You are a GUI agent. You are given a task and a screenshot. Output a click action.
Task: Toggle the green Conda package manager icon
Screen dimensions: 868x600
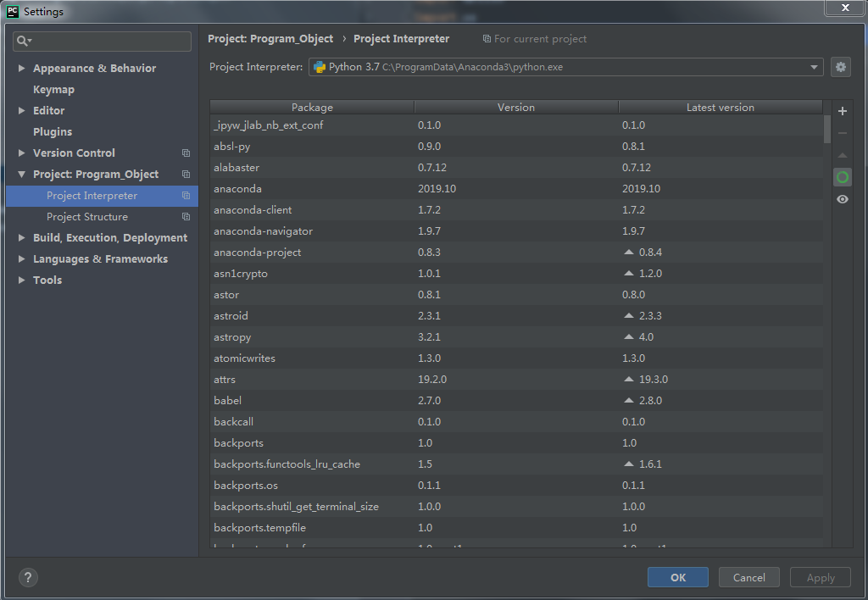pos(843,177)
